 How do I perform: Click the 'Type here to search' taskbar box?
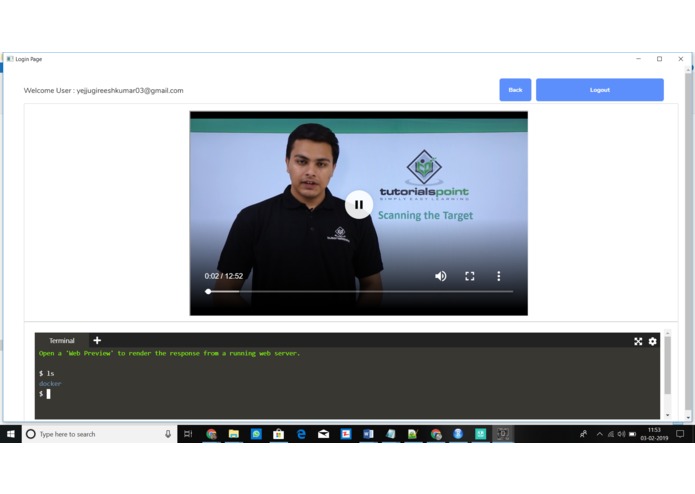tap(98, 434)
